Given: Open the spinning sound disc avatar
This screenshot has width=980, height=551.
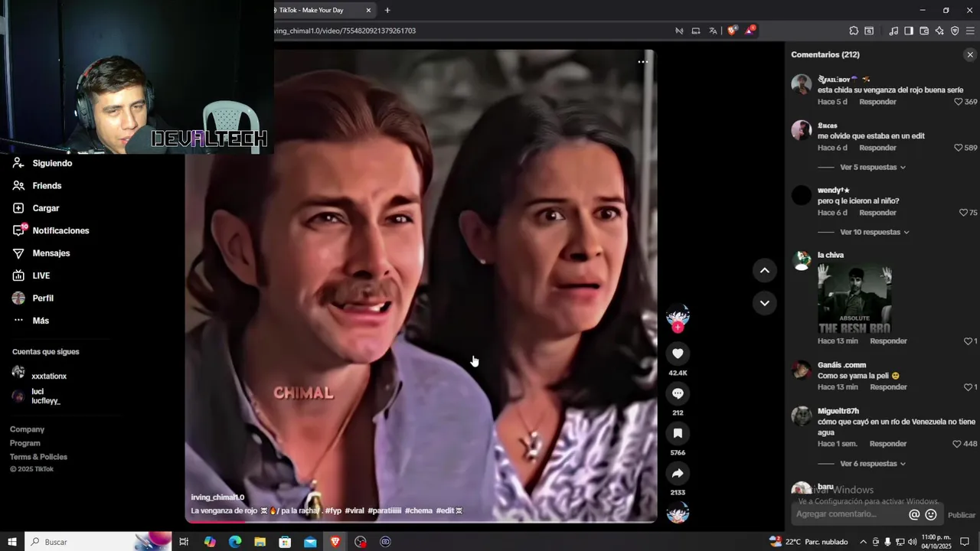Looking at the screenshot, I should coord(678,513).
